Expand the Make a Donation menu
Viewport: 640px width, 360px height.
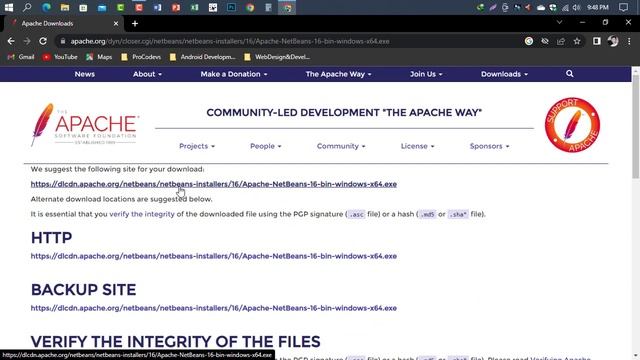234,74
